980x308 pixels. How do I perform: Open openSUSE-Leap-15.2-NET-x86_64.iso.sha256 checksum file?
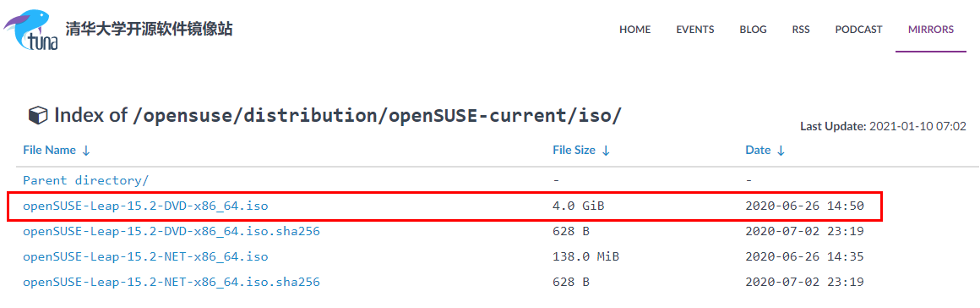click(171, 283)
